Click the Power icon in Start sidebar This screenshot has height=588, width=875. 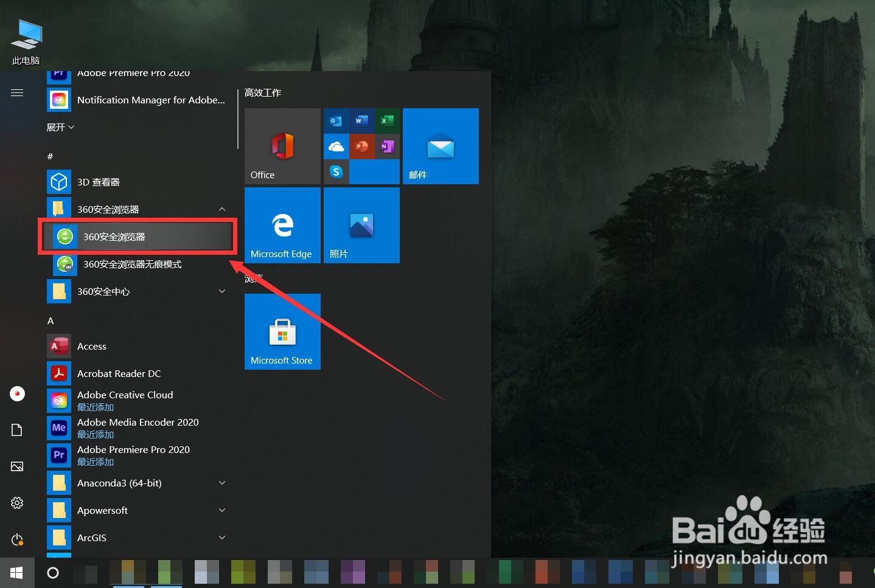coord(17,539)
